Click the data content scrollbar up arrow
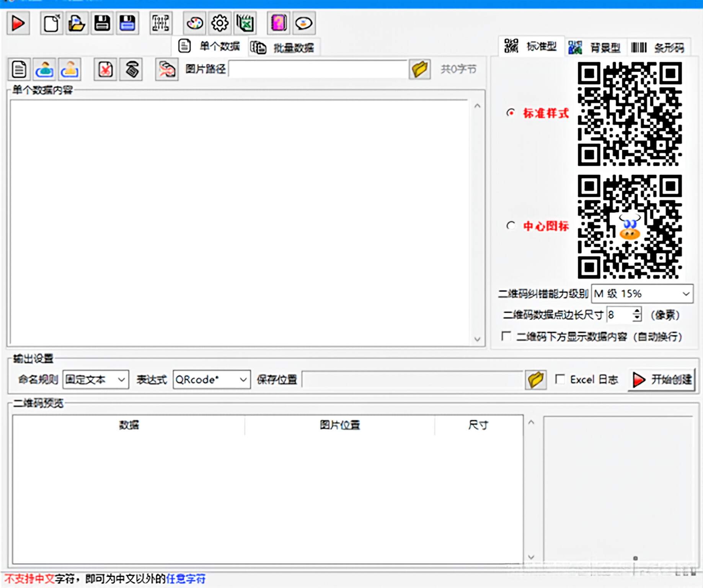Image resolution: width=703 pixels, height=588 pixels. (x=477, y=106)
